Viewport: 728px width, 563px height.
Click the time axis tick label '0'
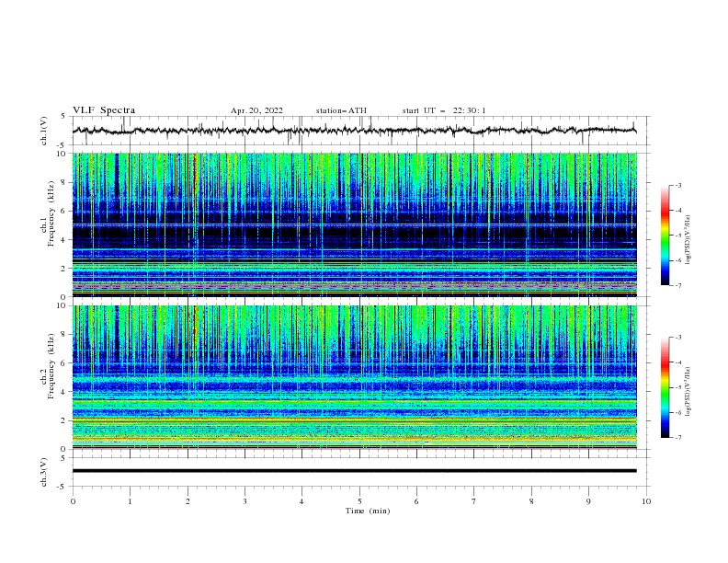(73, 501)
